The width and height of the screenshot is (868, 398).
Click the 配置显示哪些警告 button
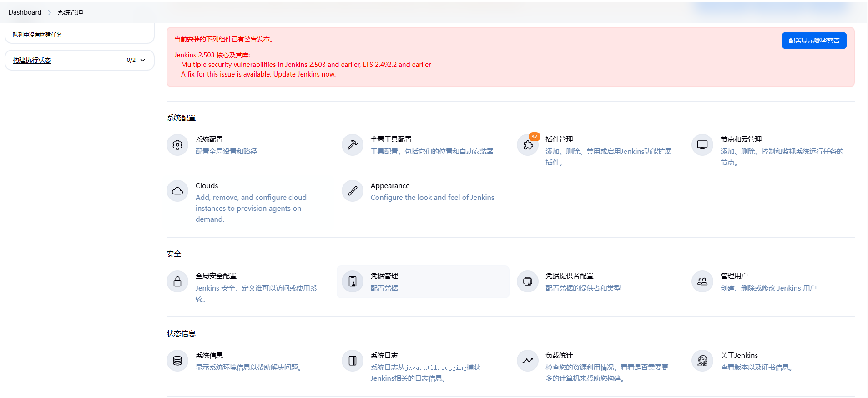[x=814, y=41]
